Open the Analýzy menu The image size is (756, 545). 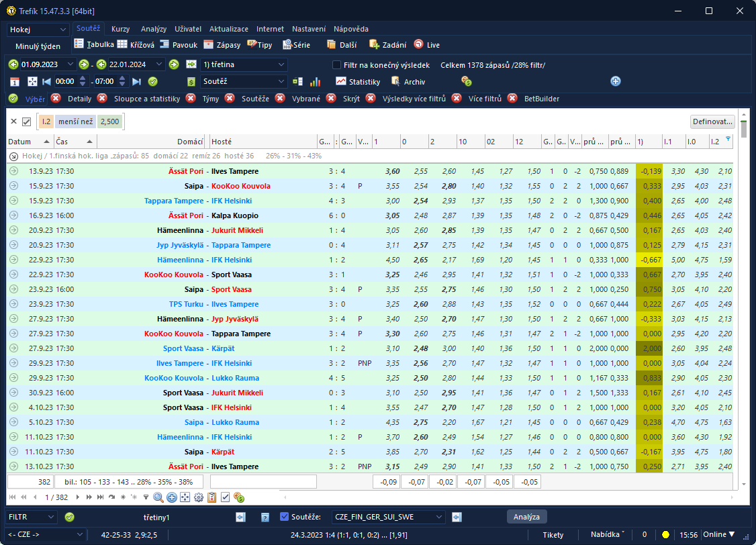point(154,30)
